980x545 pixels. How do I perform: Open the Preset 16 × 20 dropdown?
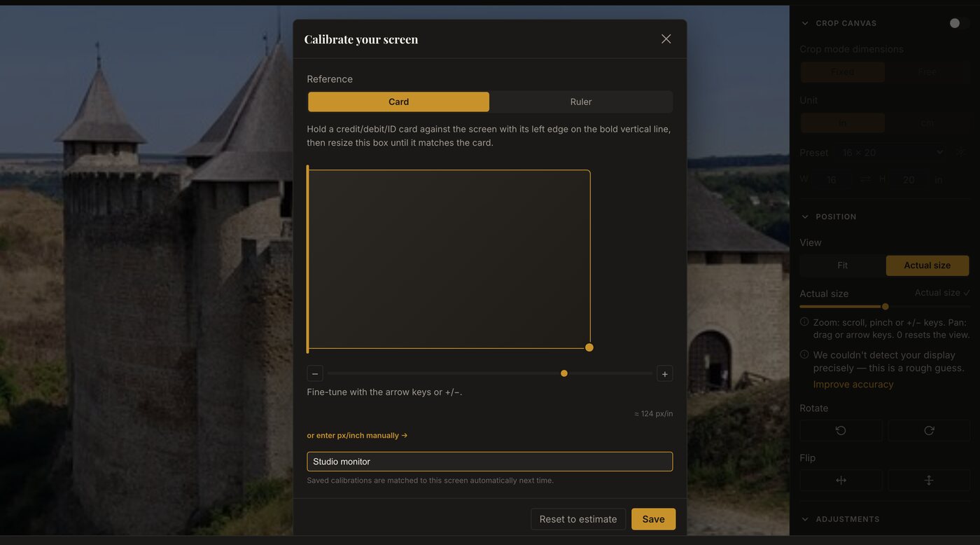coord(892,152)
